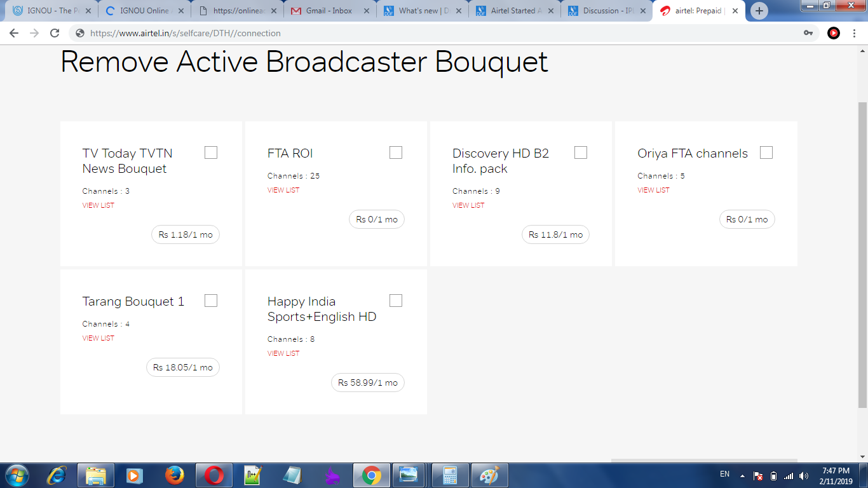Close the Discussion - IP tab
868x488 pixels.
[x=644, y=11]
